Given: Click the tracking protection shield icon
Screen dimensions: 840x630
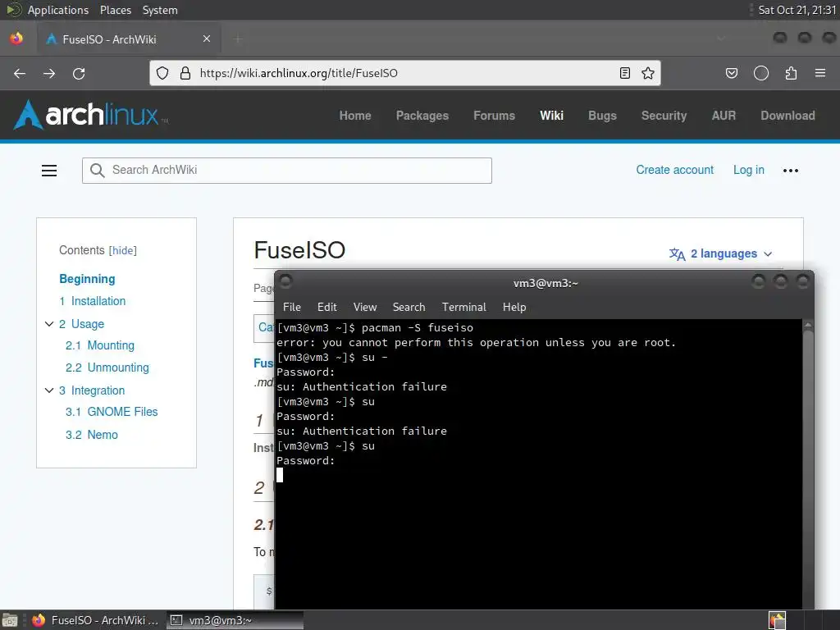Looking at the screenshot, I should tap(162, 73).
